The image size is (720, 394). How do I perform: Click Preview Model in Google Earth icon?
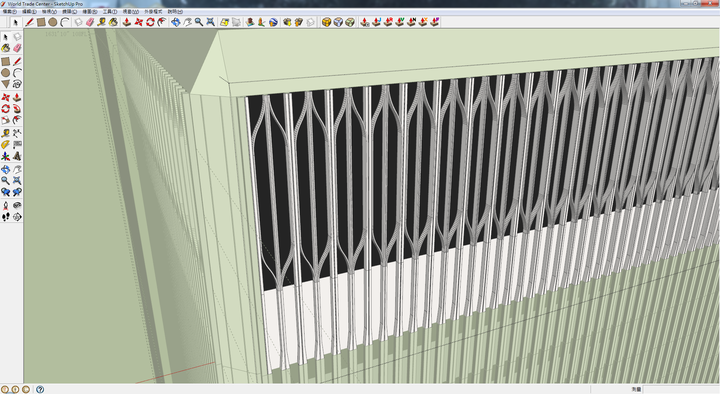coord(273,22)
